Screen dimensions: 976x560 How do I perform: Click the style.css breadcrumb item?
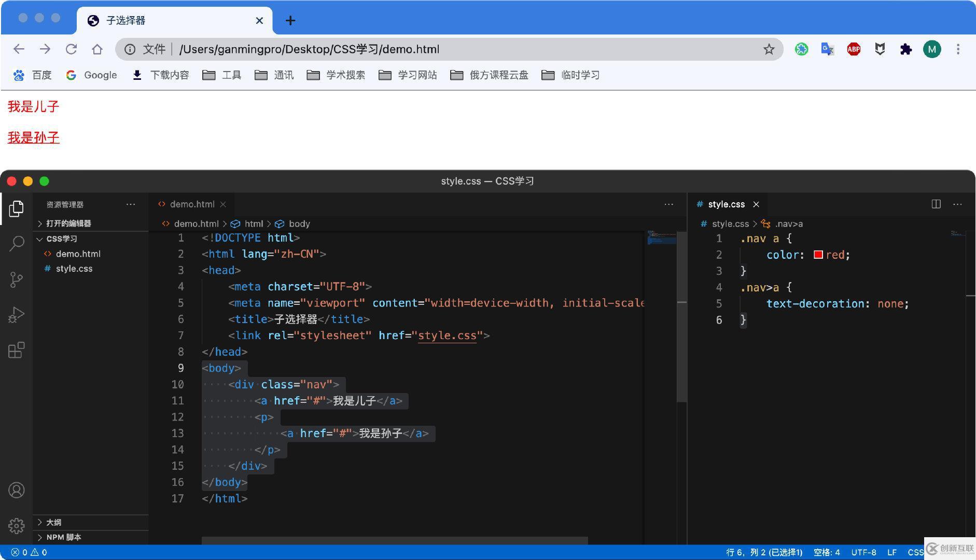(x=724, y=224)
